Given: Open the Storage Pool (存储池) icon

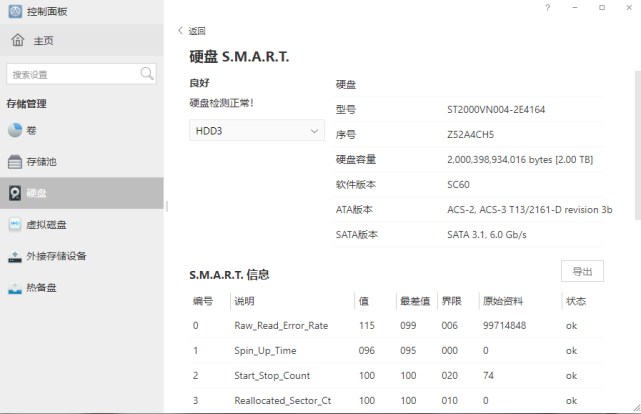Looking at the screenshot, I should tap(15, 162).
